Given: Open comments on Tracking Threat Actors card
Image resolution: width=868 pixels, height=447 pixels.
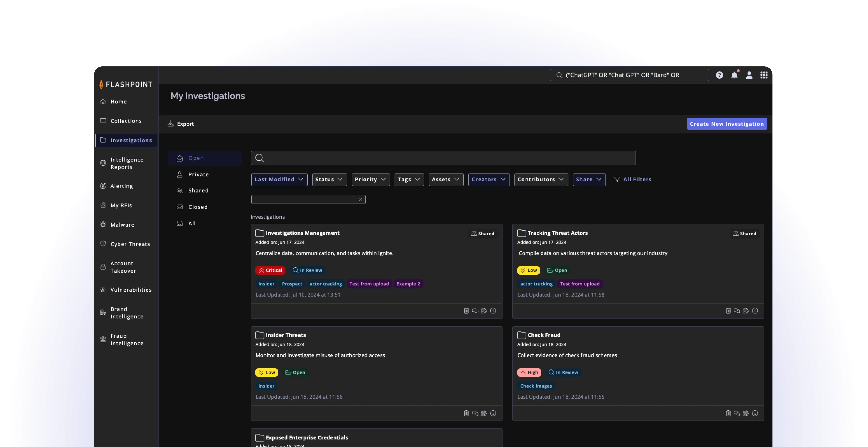Looking at the screenshot, I should pos(737,311).
